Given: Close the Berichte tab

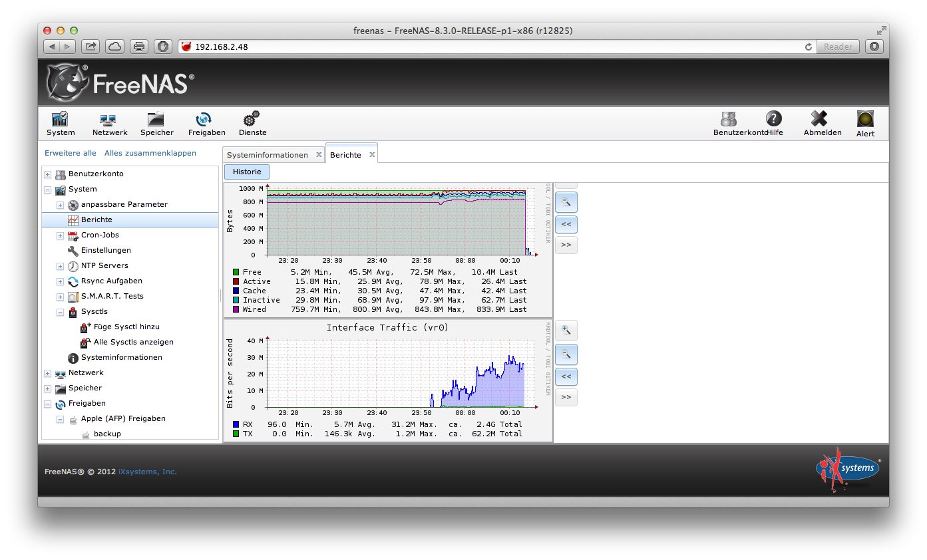Looking at the screenshot, I should (x=372, y=155).
